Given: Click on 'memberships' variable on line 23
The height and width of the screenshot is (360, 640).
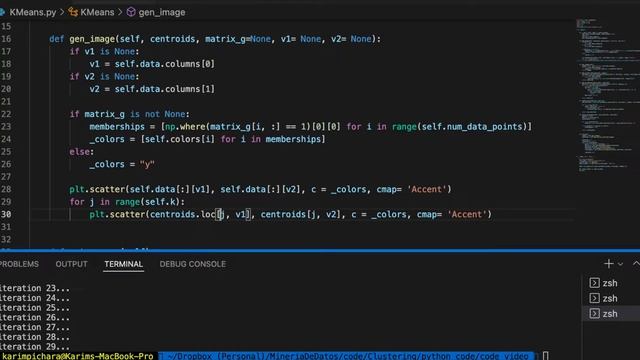Looking at the screenshot, I should point(117,127).
